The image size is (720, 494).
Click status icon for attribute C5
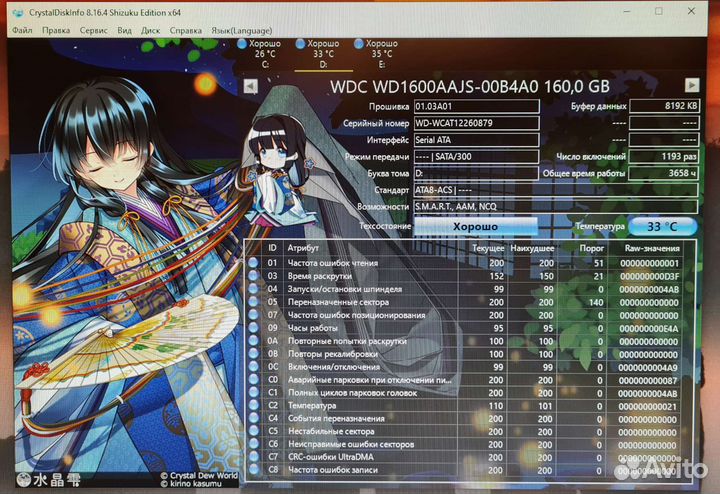point(253,431)
